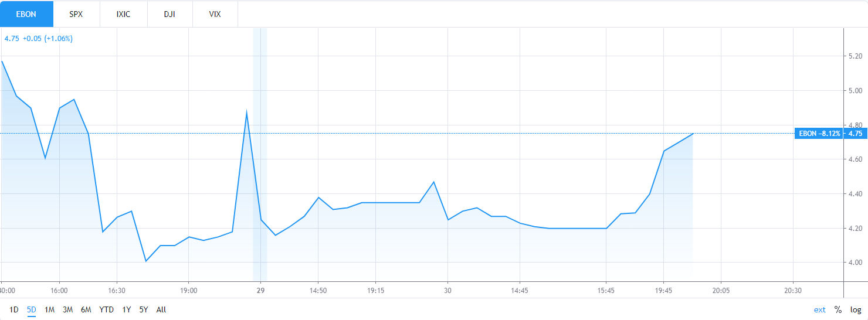868x320 pixels.
Task: Click the 4.75 +0.05 price legend
Action: point(39,39)
